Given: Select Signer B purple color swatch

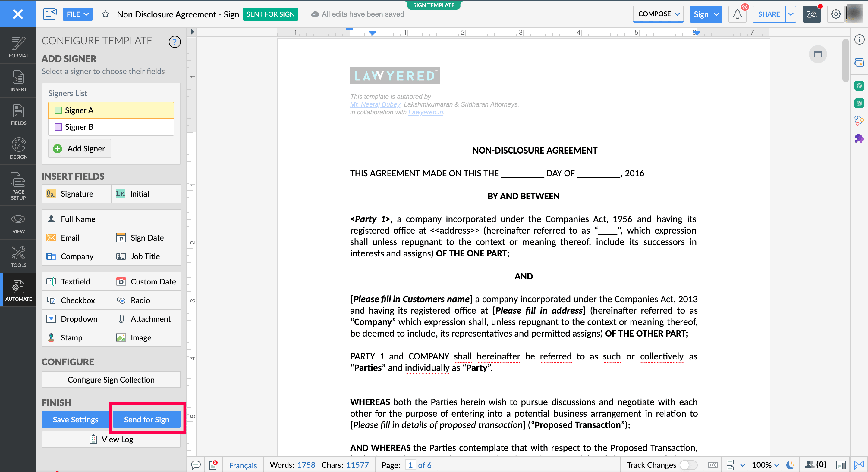Looking at the screenshot, I should coord(58,127).
